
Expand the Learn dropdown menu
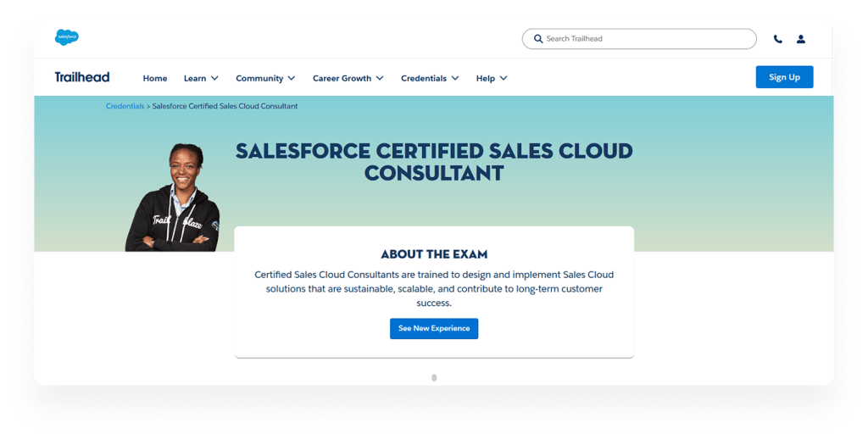tap(201, 78)
